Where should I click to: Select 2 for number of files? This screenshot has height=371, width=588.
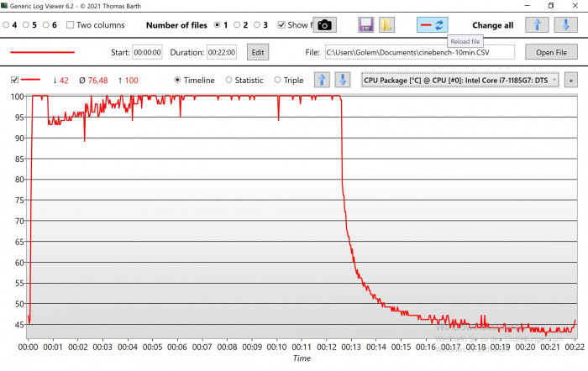(x=239, y=25)
